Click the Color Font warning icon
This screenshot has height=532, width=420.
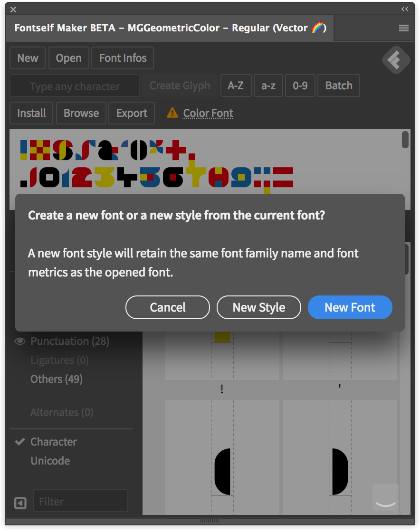tap(172, 113)
